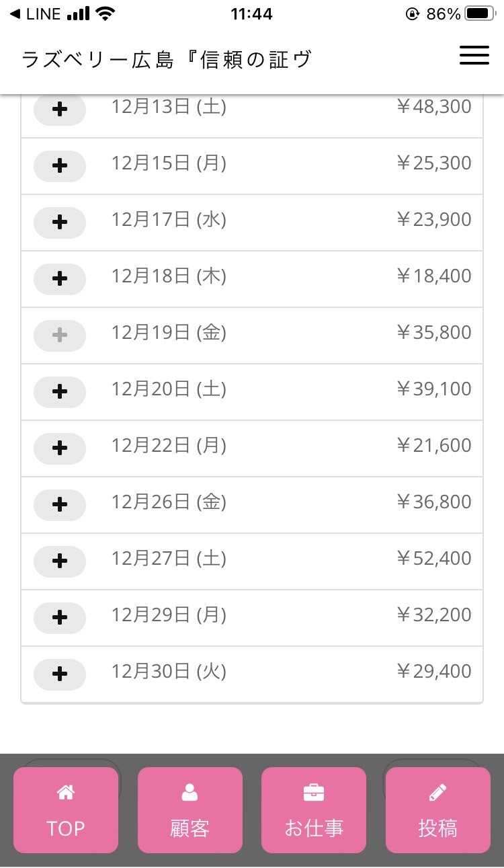504x868 pixels.
Task: Open the hamburger menu icon
Action: (x=474, y=55)
